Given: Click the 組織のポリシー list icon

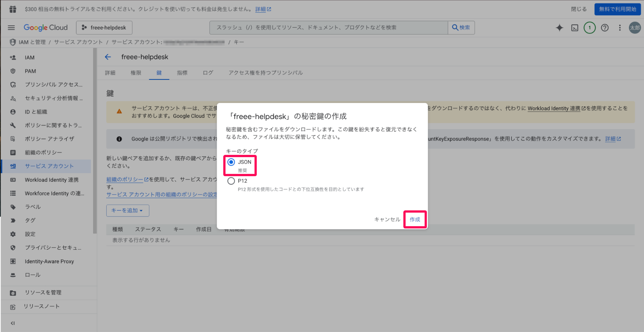Looking at the screenshot, I should (13, 153).
